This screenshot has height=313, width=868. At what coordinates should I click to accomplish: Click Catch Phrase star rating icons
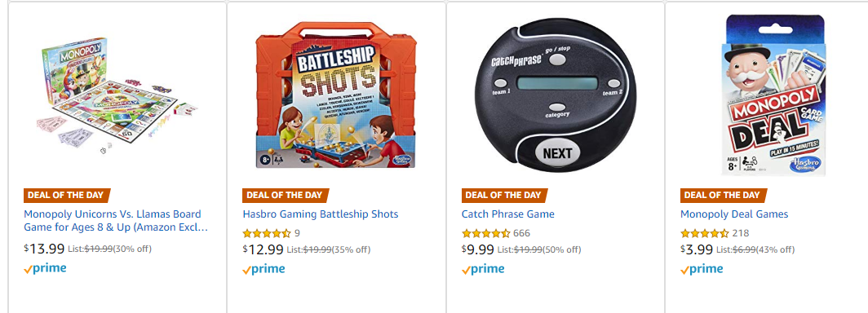(x=485, y=233)
